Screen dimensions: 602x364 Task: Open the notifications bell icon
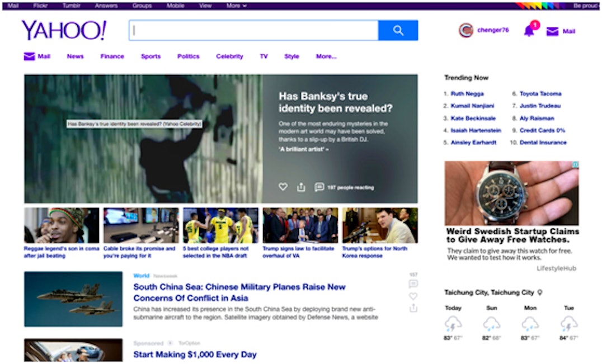529,31
